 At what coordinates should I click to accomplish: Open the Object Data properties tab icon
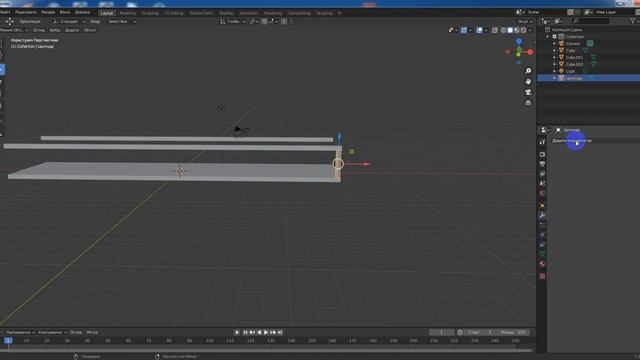[x=542, y=254]
